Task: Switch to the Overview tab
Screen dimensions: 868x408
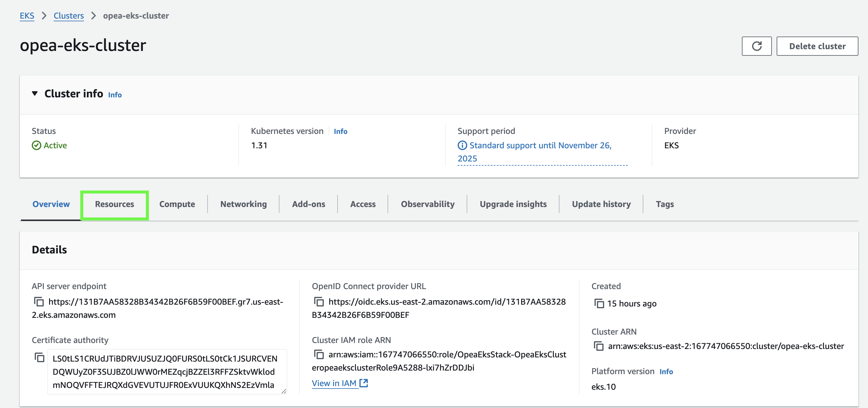Action: click(51, 204)
